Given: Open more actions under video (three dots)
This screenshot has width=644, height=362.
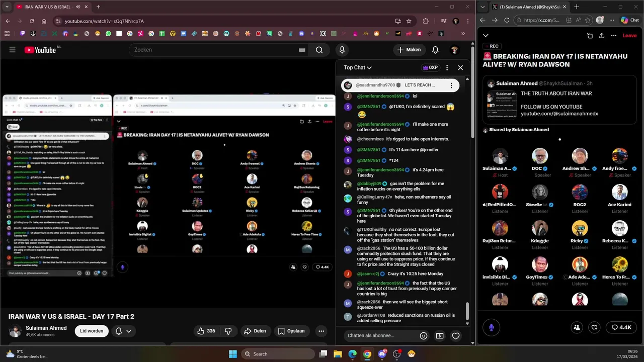Looking at the screenshot, I should (x=321, y=331).
